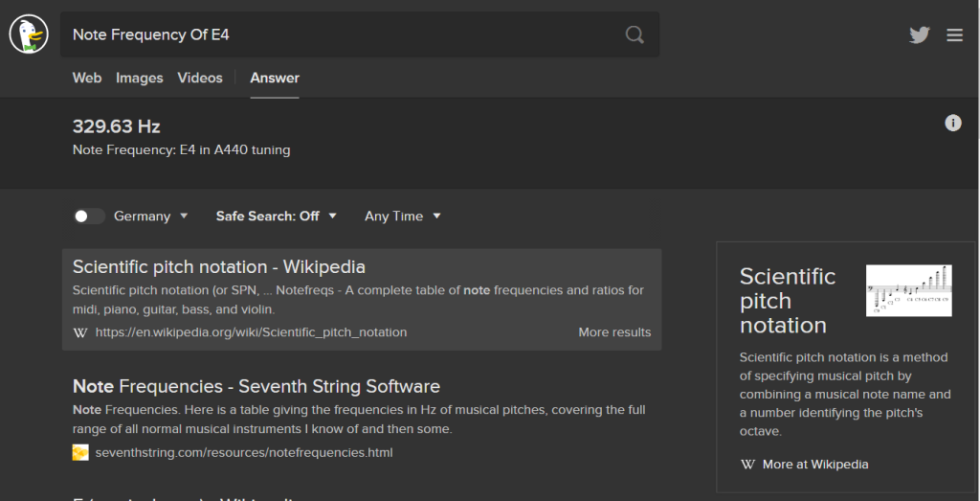Expand the Germany region dropdown
The height and width of the screenshot is (501, 980).
[x=151, y=216]
